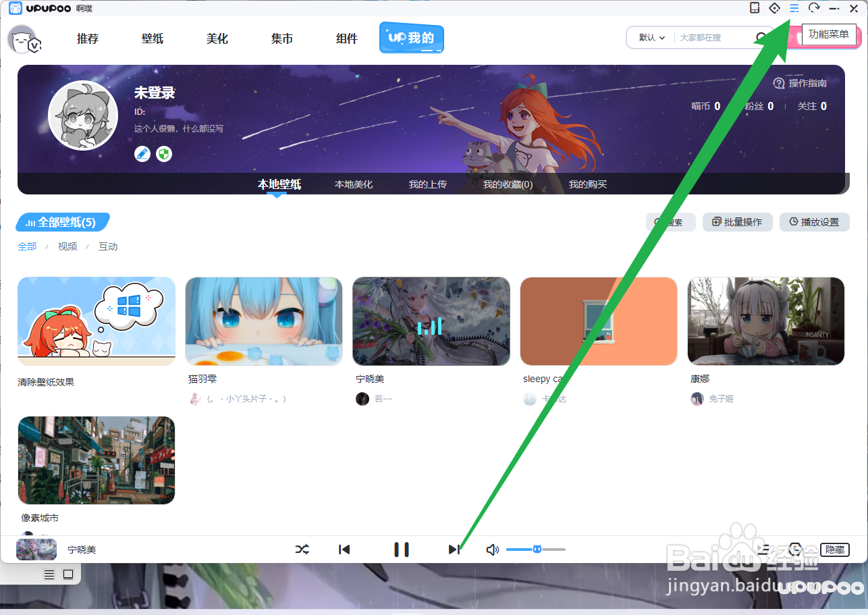This screenshot has width=868, height=615.
Task: Click the UPUPOO logo icon
Action: click(x=15, y=8)
